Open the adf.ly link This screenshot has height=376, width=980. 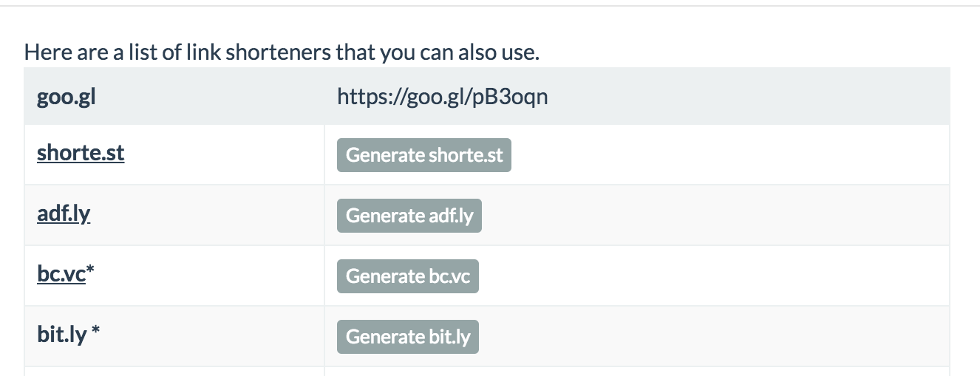coord(64,214)
